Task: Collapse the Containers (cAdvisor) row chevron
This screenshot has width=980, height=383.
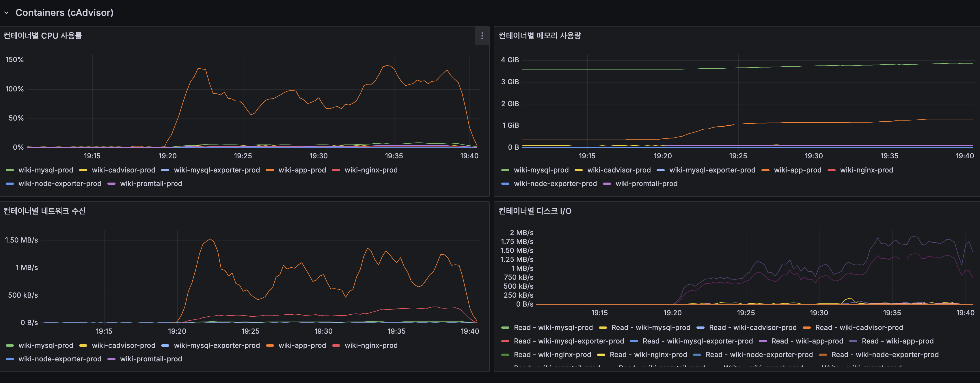Action: (x=6, y=12)
